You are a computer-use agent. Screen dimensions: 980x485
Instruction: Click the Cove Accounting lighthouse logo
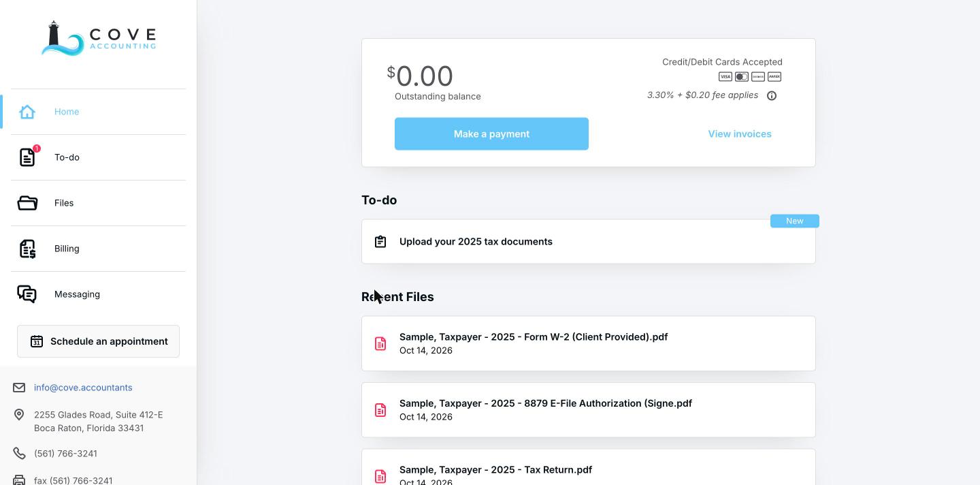[x=99, y=38]
